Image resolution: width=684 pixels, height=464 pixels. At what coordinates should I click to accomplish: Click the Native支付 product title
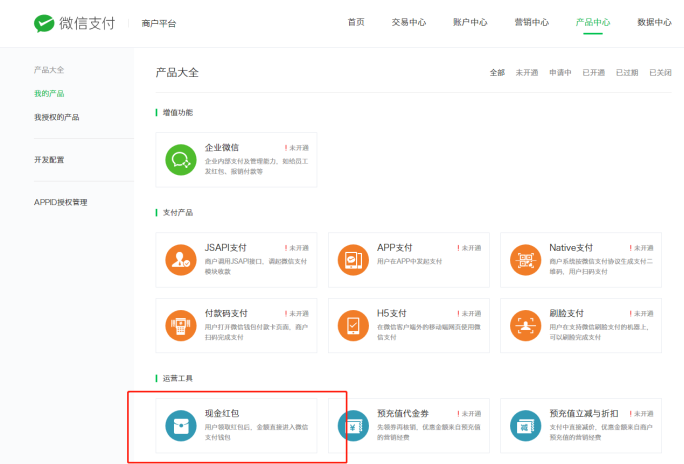(571, 248)
